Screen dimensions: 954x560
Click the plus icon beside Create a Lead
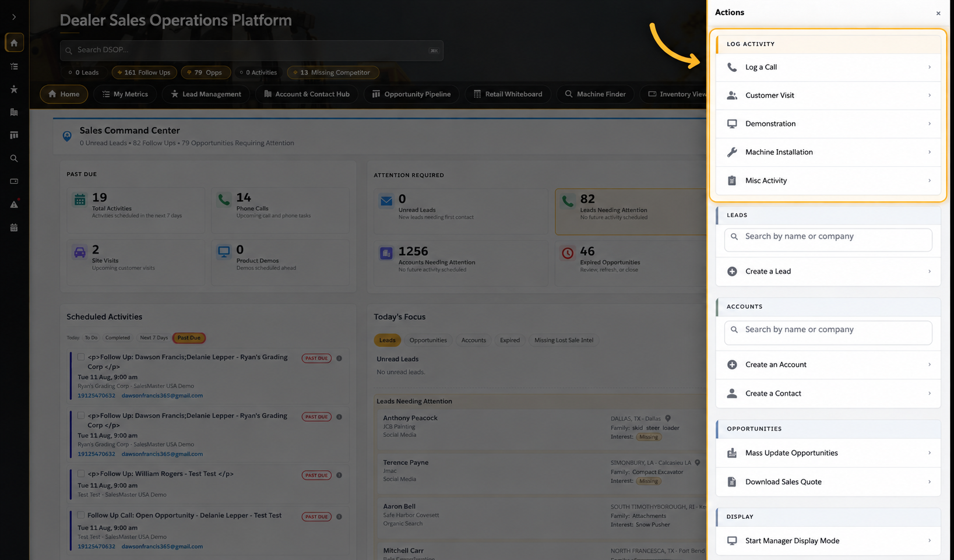(732, 272)
